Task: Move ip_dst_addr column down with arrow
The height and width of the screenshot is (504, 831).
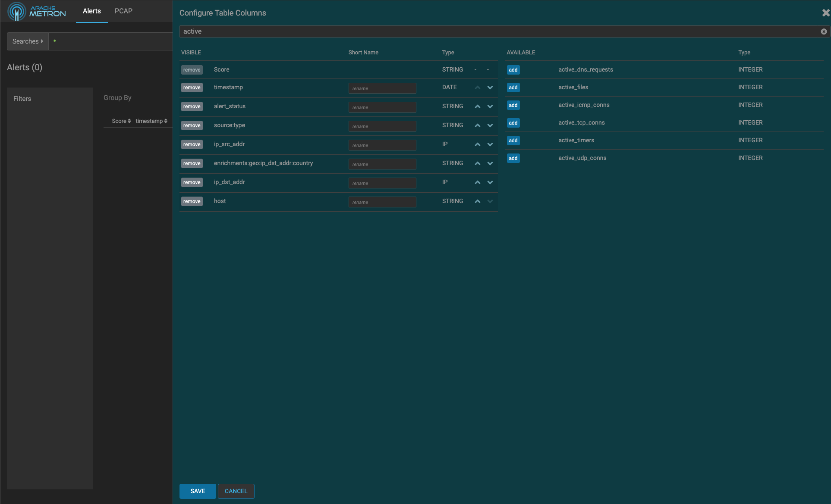Action: click(x=490, y=182)
